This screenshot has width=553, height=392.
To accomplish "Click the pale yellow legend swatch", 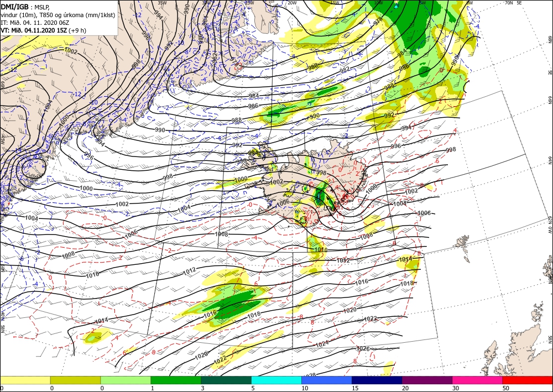I will click(25, 380).
